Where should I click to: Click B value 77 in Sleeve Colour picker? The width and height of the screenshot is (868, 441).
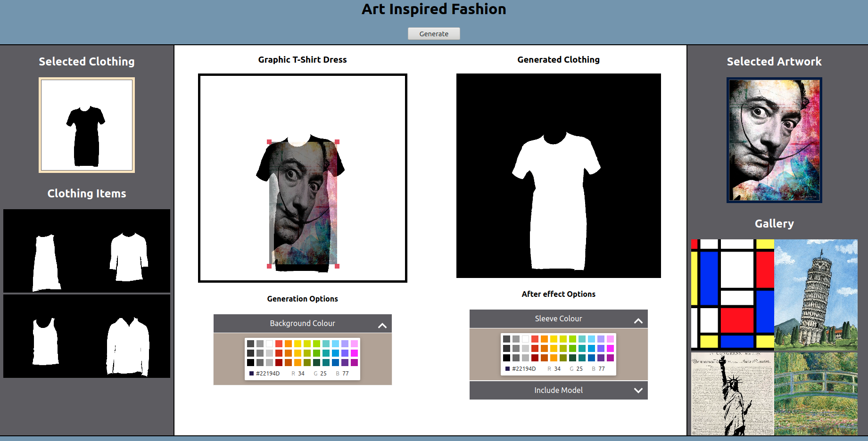pyautogui.click(x=602, y=368)
